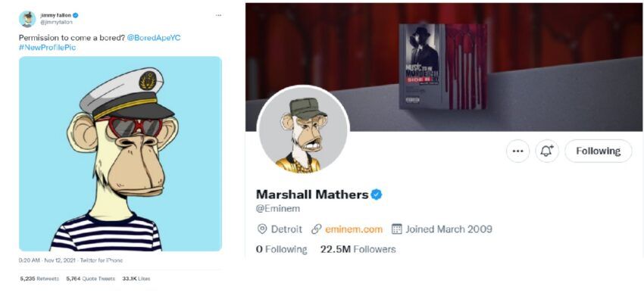View the 0 Following list
Image resolution: width=644 pixels, height=293 pixels.
281,250
